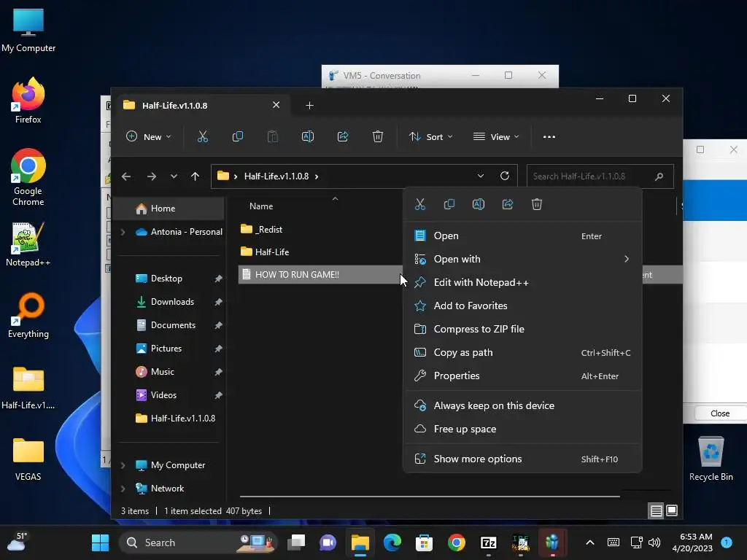Open the Everything desktop shortcut
Image resolution: width=747 pixels, height=560 pixels.
pyautogui.click(x=28, y=315)
